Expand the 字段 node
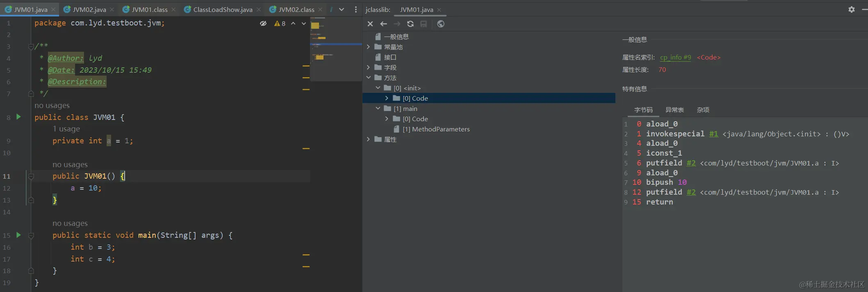 point(368,67)
